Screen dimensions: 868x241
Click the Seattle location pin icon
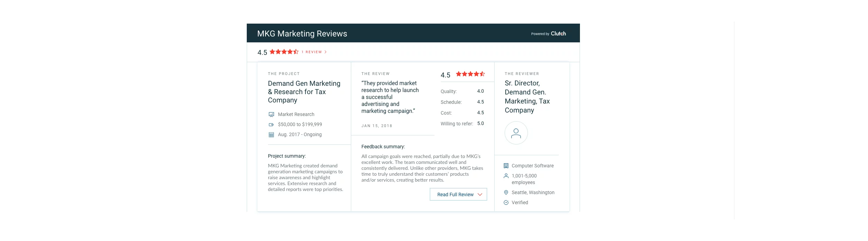pyautogui.click(x=506, y=193)
